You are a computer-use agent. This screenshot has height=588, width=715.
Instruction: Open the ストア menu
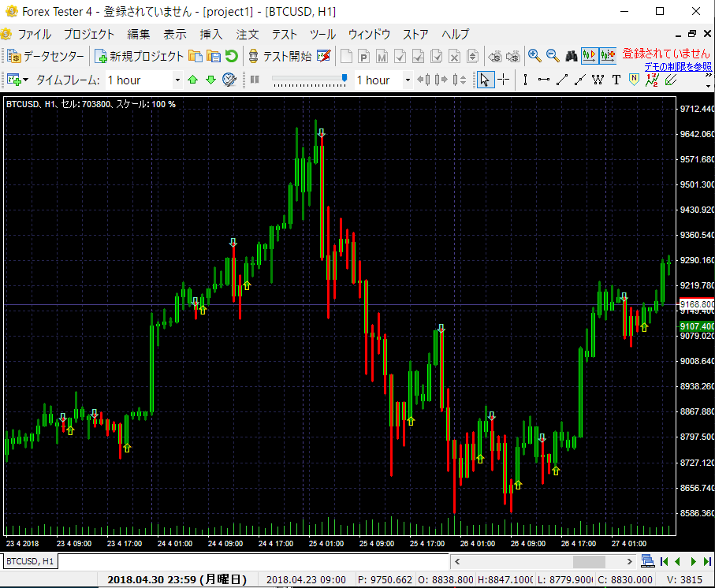pos(415,34)
